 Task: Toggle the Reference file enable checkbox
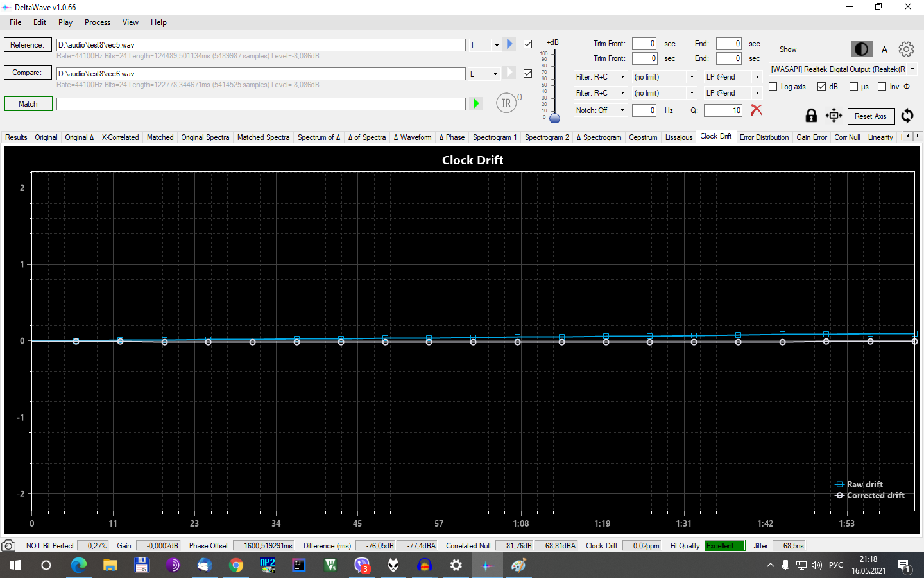(527, 44)
